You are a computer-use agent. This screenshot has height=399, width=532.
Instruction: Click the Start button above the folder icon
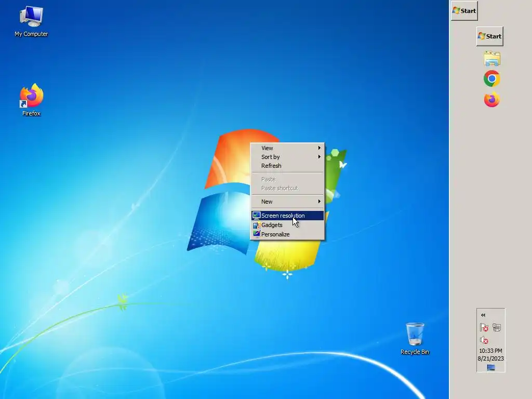click(489, 36)
